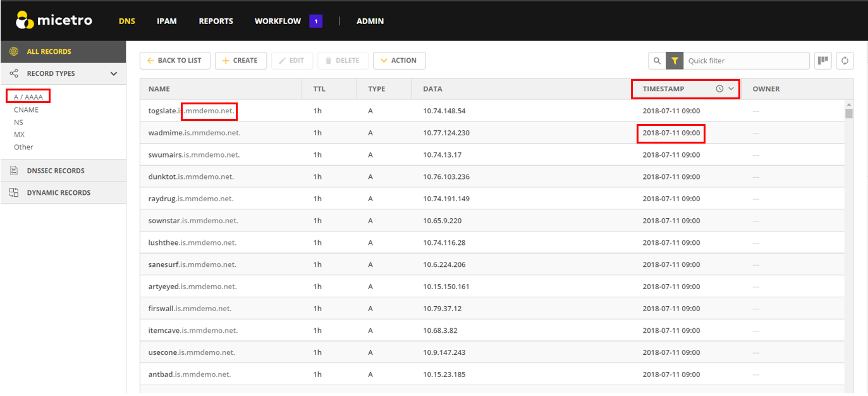Switch to the Reports section
868x396 pixels.
tap(216, 21)
